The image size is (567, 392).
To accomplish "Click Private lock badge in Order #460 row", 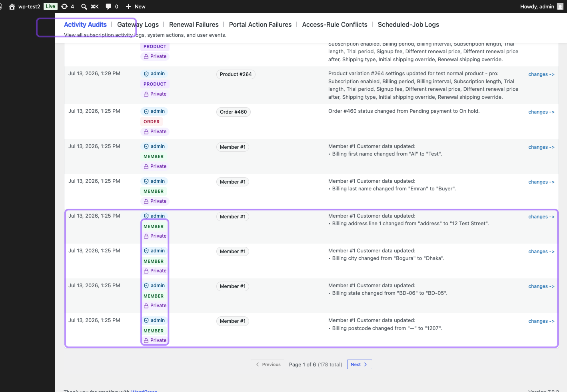I will [x=155, y=132].
